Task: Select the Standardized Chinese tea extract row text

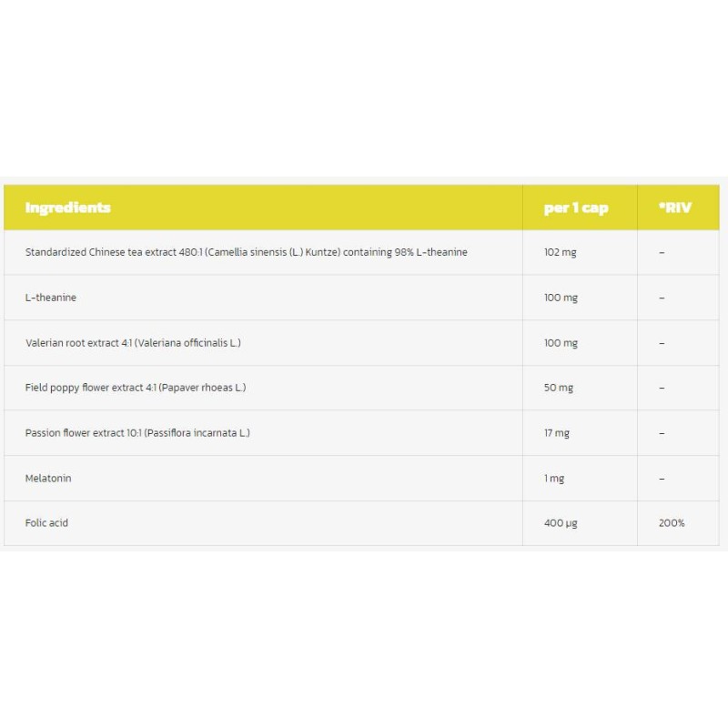Action: [x=247, y=252]
